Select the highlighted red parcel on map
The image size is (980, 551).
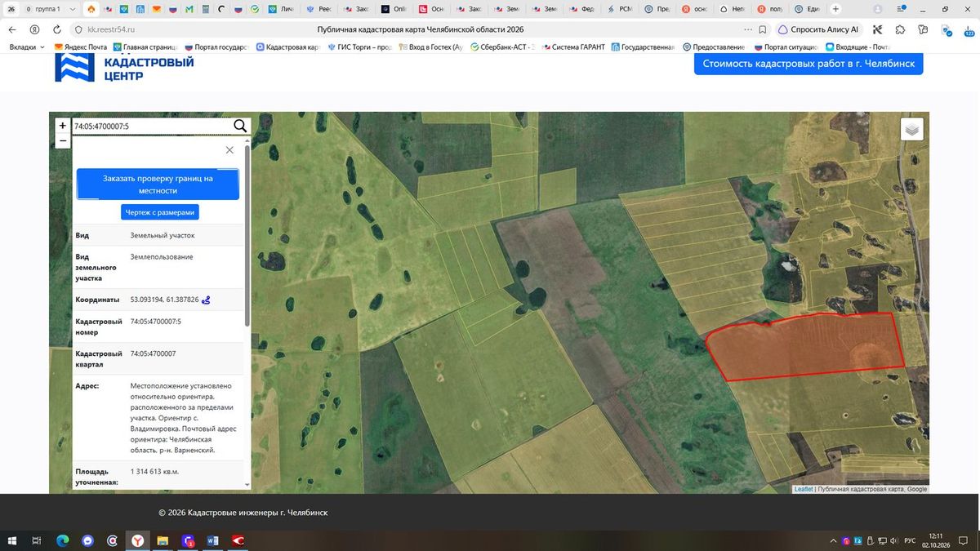[x=804, y=347]
